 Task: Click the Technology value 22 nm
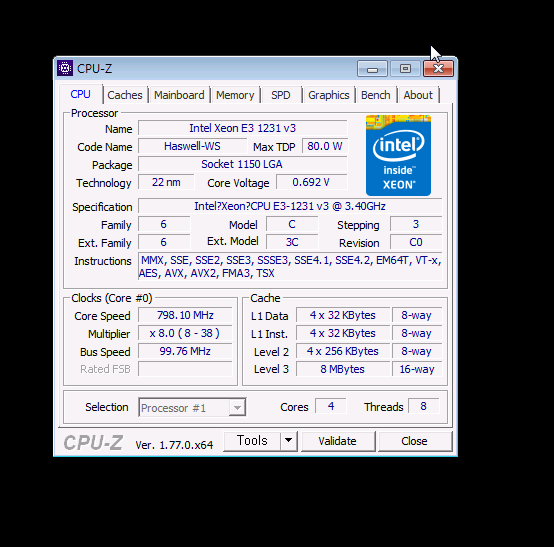(x=166, y=182)
